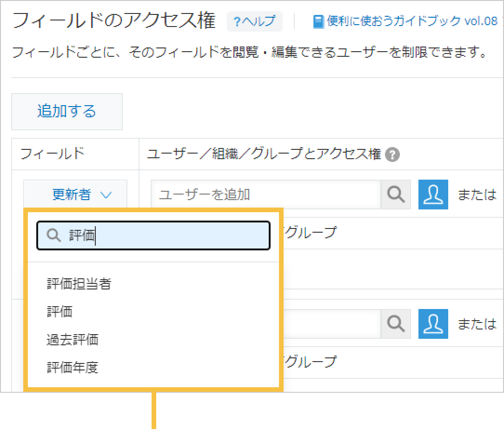Click inside the ユーザーを追加 input field
Viewport: 504px width, 430px height.
pyautogui.click(x=265, y=195)
